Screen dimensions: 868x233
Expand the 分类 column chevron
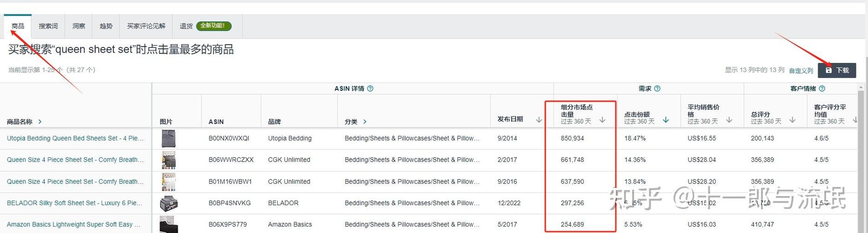point(365,122)
